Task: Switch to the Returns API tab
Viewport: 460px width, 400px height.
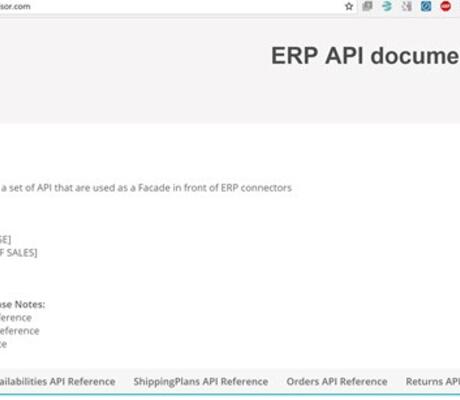Action: (433, 382)
